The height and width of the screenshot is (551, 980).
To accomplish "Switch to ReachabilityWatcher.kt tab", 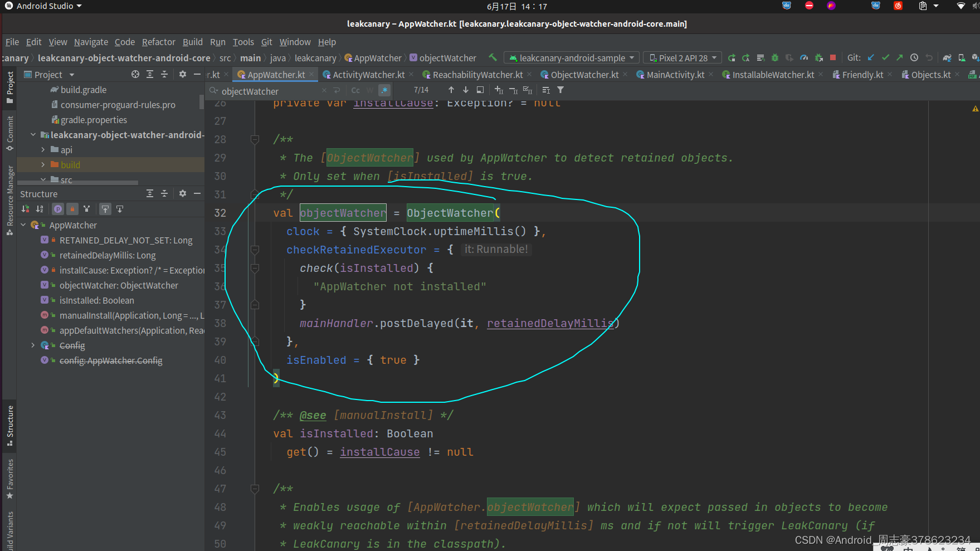I will pyautogui.click(x=477, y=75).
